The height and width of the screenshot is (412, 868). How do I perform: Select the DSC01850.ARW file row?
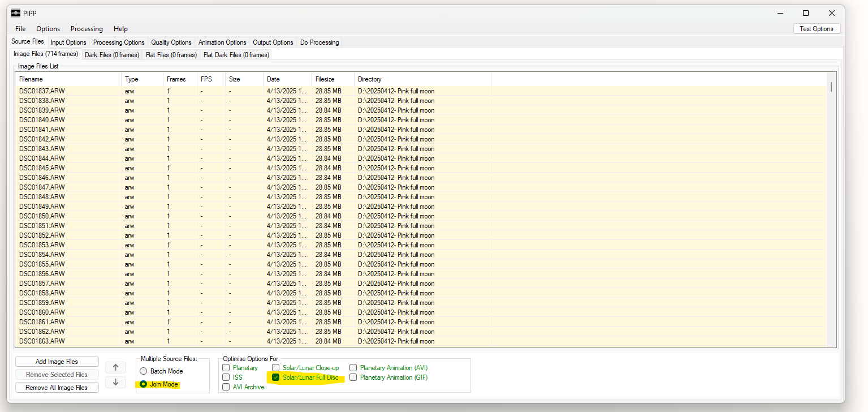(x=42, y=216)
